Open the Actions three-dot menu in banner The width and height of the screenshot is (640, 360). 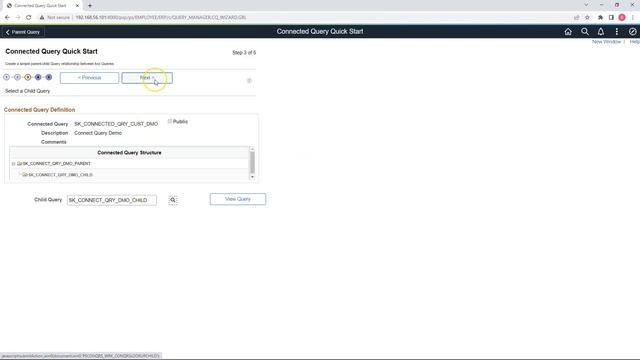617,32
